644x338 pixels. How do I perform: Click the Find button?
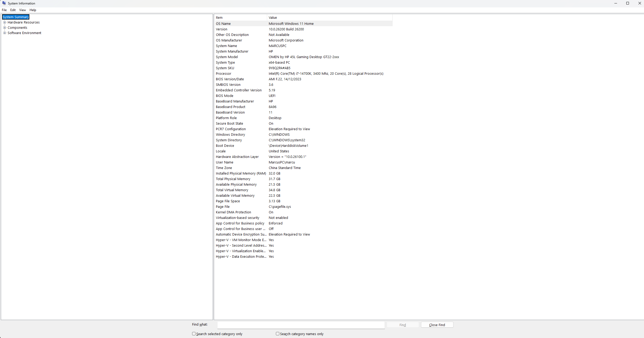pyautogui.click(x=402, y=325)
